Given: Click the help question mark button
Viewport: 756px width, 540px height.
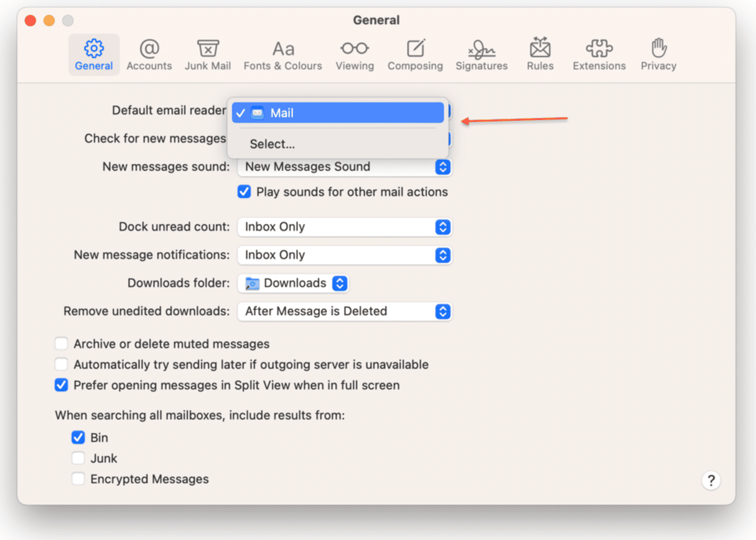Looking at the screenshot, I should point(711,480).
